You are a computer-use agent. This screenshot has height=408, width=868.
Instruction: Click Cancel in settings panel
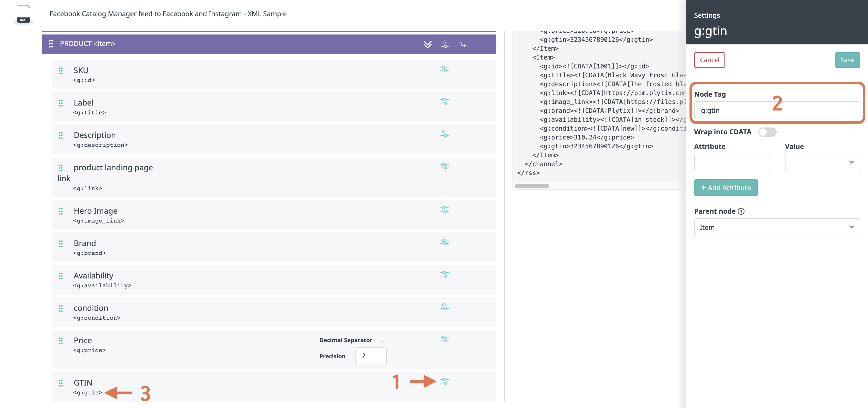click(x=709, y=60)
